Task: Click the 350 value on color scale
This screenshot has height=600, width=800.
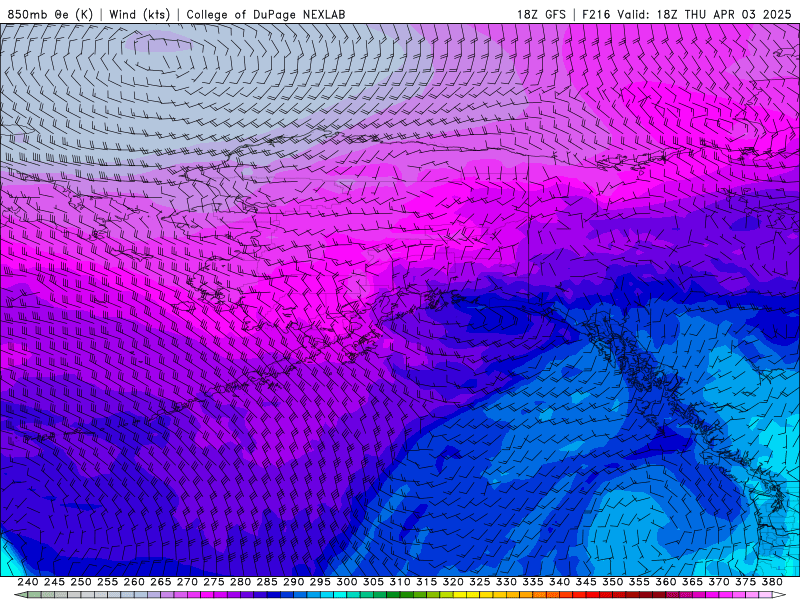Action: pyautogui.click(x=613, y=582)
